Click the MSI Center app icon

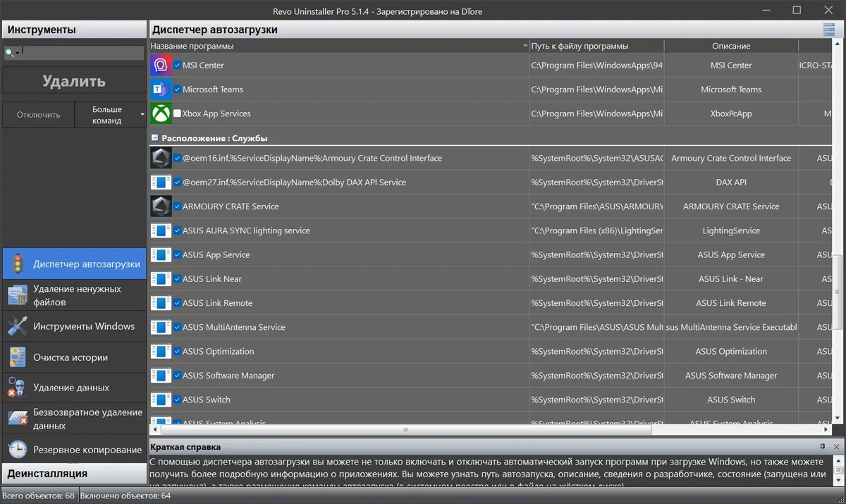161,66
